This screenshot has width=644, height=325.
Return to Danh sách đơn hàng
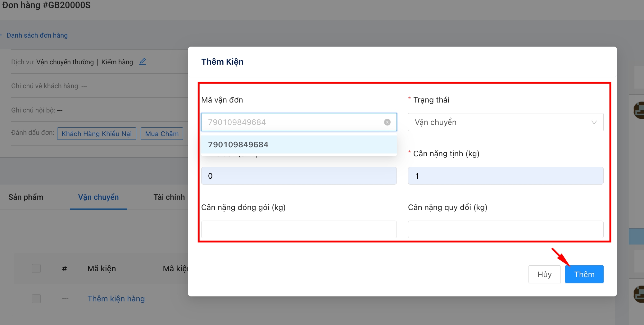tap(37, 35)
